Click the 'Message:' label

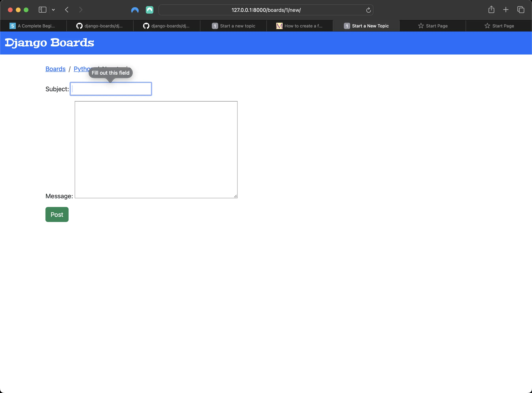59,196
